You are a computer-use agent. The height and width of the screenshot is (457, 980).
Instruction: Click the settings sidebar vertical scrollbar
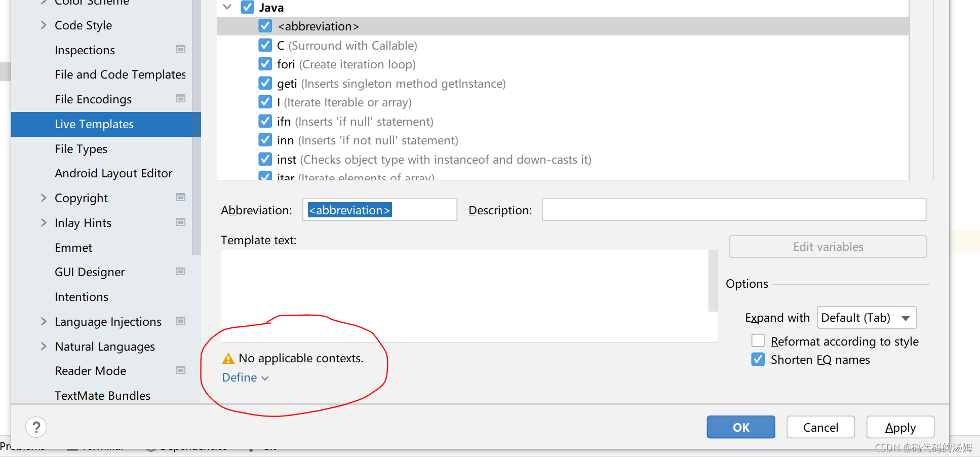pyautogui.click(x=197, y=127)
